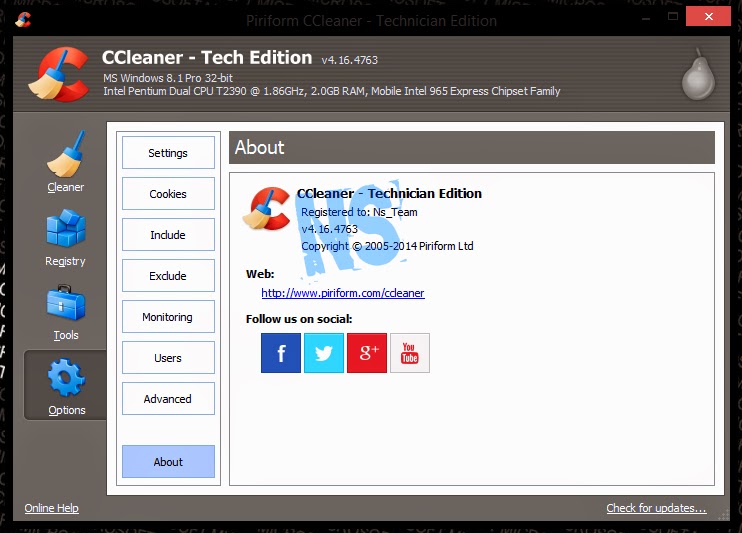Image resolution: width=742 pixels, height=533 pixels.
Task: Click the CCleaner logo in header
Action: tap(59, 74)
